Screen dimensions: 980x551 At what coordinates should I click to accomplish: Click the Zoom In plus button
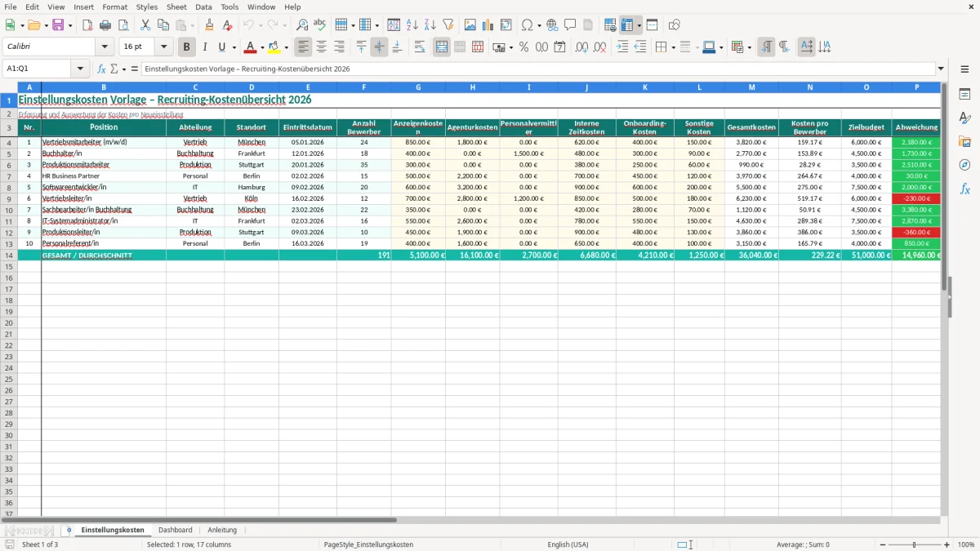click(x=947, y=544)
